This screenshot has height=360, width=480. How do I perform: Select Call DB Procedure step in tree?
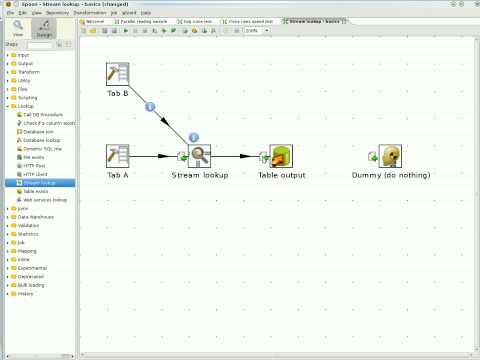tap(40, 115)
